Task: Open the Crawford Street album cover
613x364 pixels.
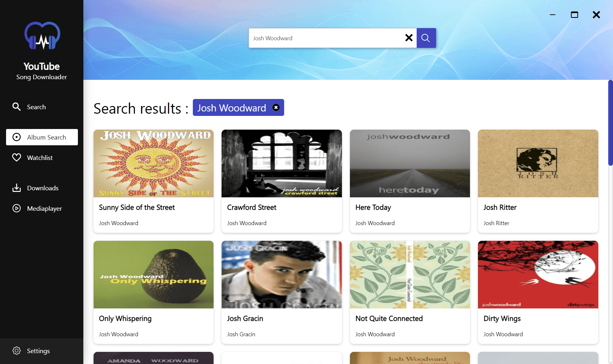Action: pos(282,163)
